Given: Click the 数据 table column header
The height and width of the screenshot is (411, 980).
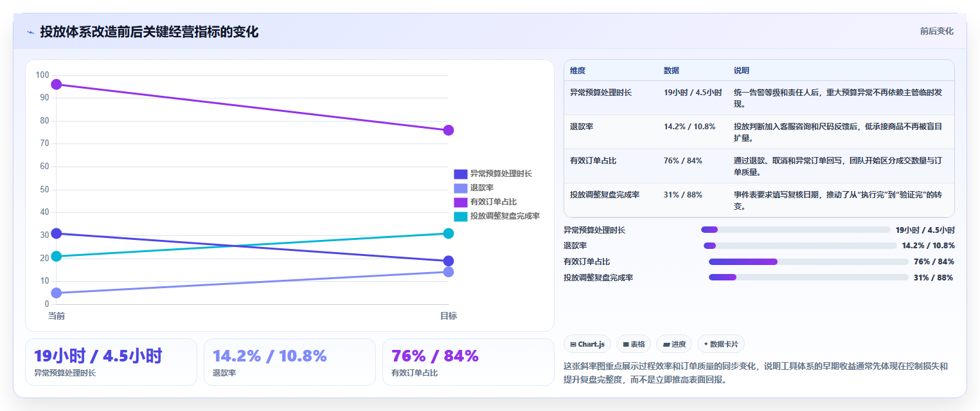Looking at the screenshot, I should click(672, 71).
